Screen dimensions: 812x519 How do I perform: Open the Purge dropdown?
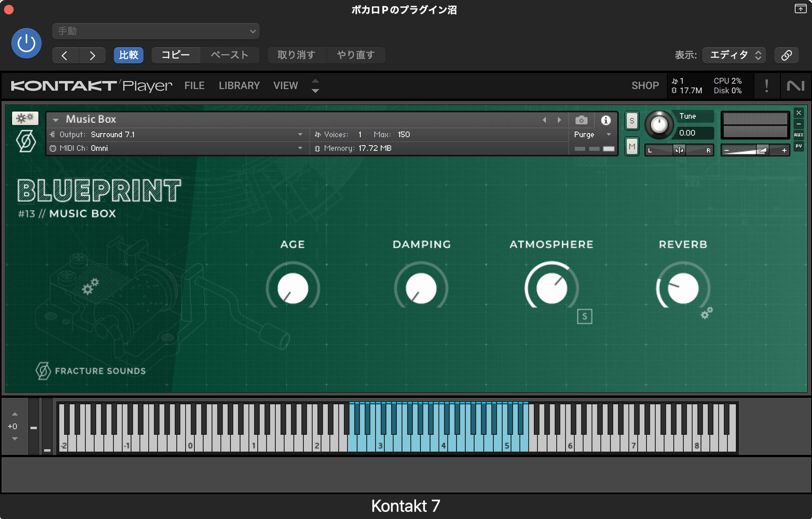pos(593,134)
